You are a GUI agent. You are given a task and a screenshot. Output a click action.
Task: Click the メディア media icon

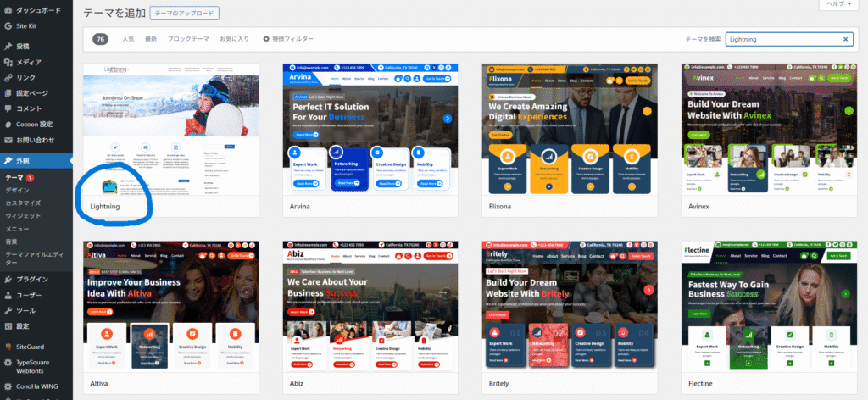point(8,62)
